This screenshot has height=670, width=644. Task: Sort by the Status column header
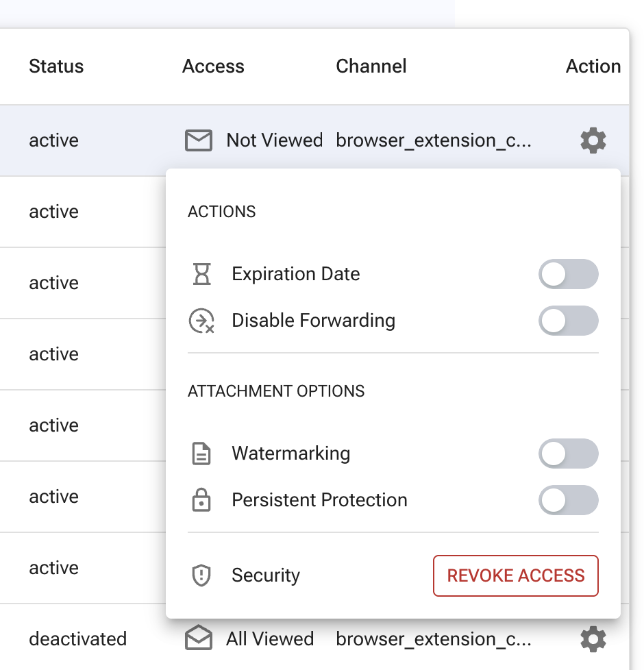coord(56,66)
